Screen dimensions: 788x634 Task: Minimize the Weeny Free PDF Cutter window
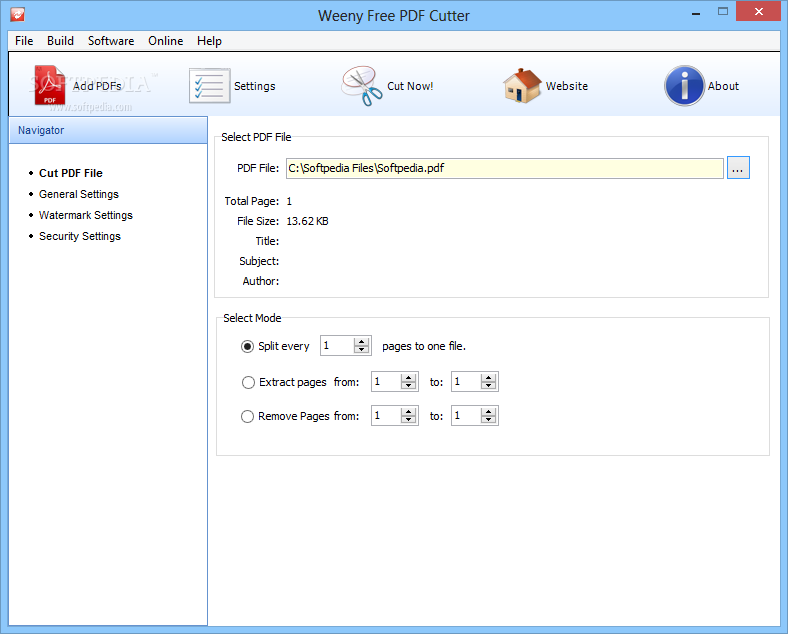click(696, 12)
